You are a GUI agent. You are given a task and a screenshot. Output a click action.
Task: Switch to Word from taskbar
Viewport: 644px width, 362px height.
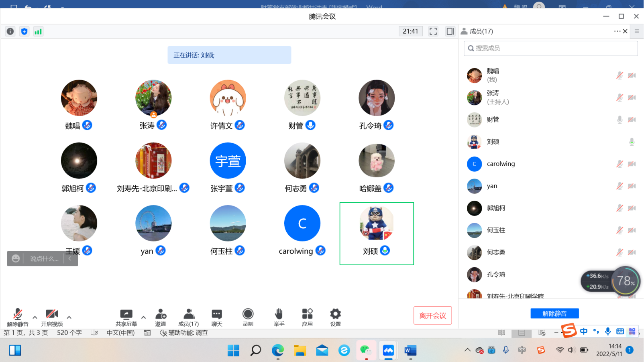[410, 350]
